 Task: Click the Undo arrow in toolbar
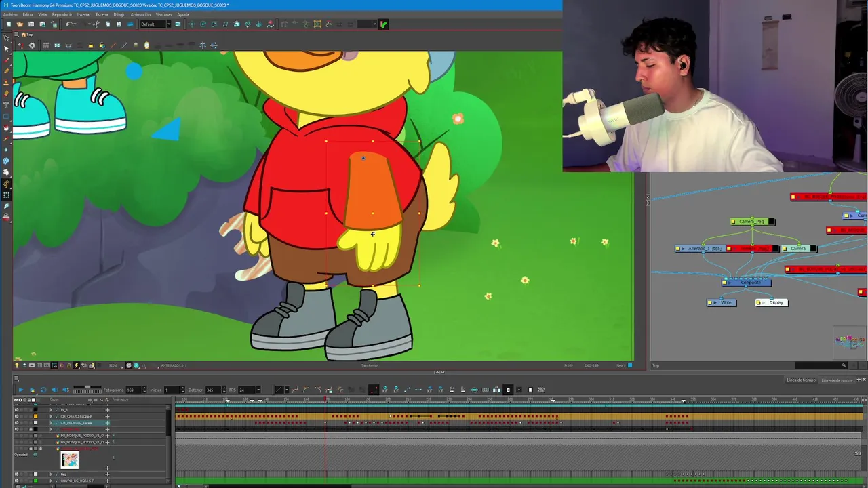(68, 24)
